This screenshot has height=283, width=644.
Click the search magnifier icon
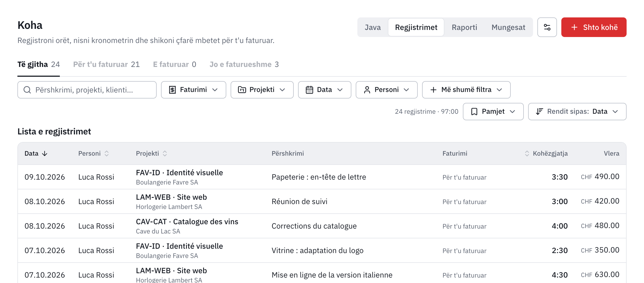[x=27, y=90]
